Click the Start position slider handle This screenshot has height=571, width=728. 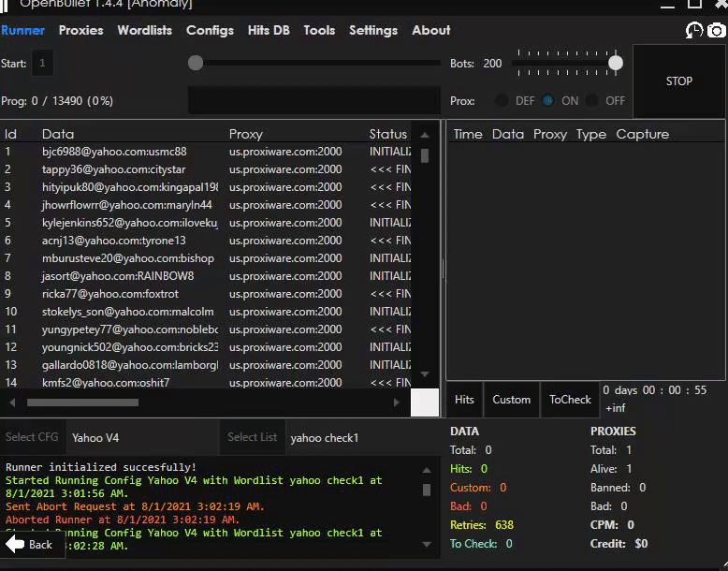196,63
